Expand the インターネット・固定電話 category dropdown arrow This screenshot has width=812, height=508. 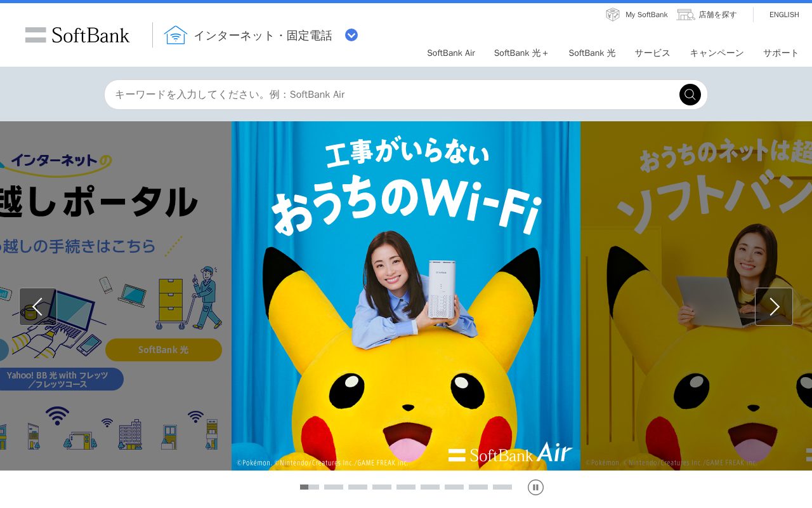point(351,35)
